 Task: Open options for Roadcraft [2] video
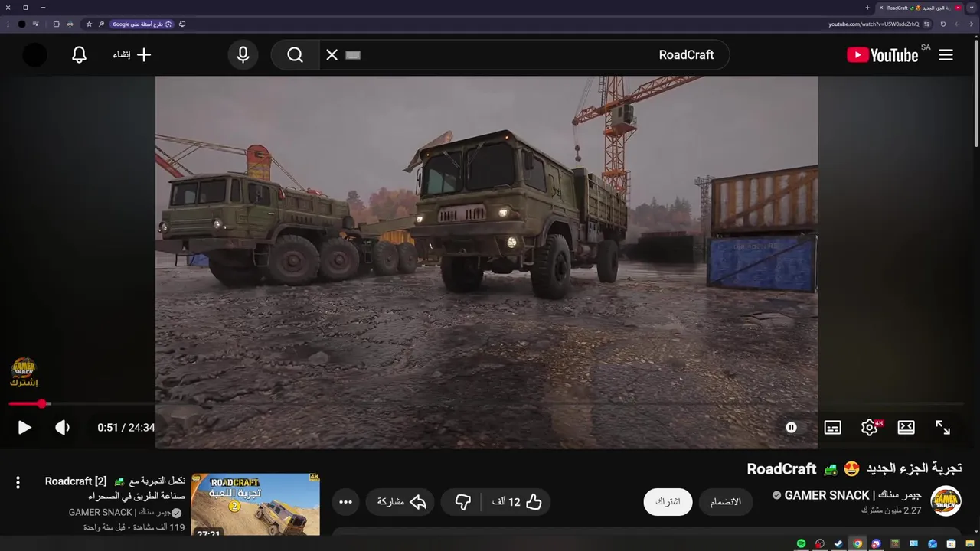pyautogui.click(x=18, y=482)
